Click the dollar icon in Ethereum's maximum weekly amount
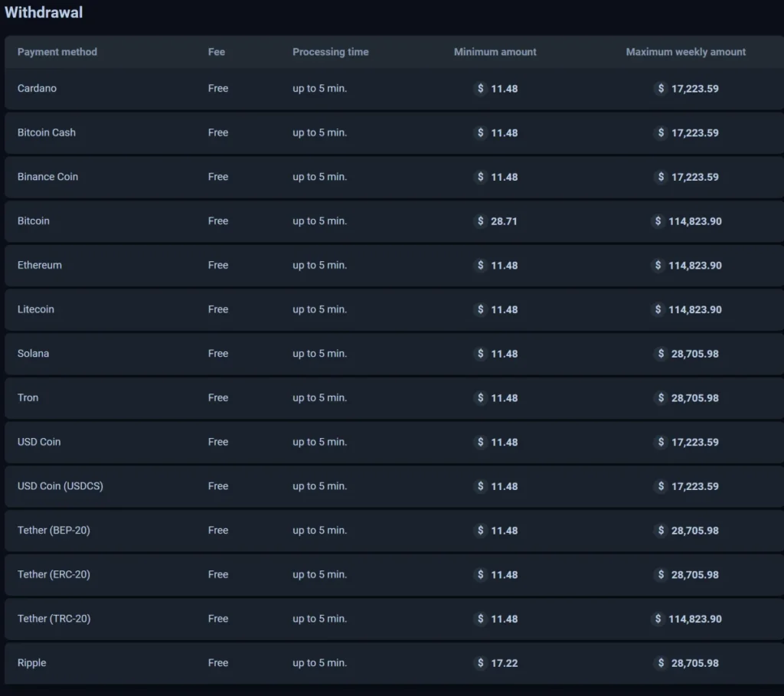This screenshot has width=784, height=696. pos(658,265)
